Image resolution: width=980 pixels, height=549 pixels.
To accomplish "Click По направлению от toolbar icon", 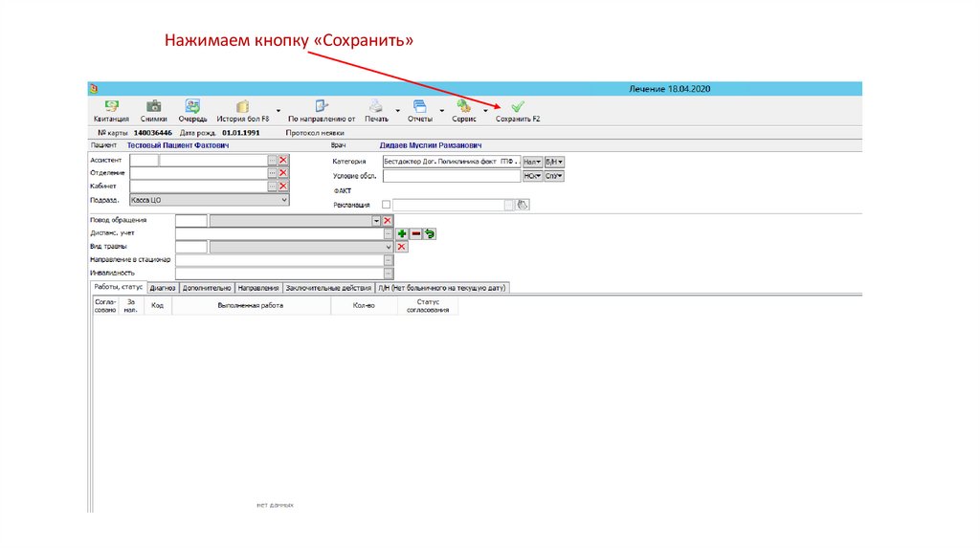I will click(x=322, y=106).
